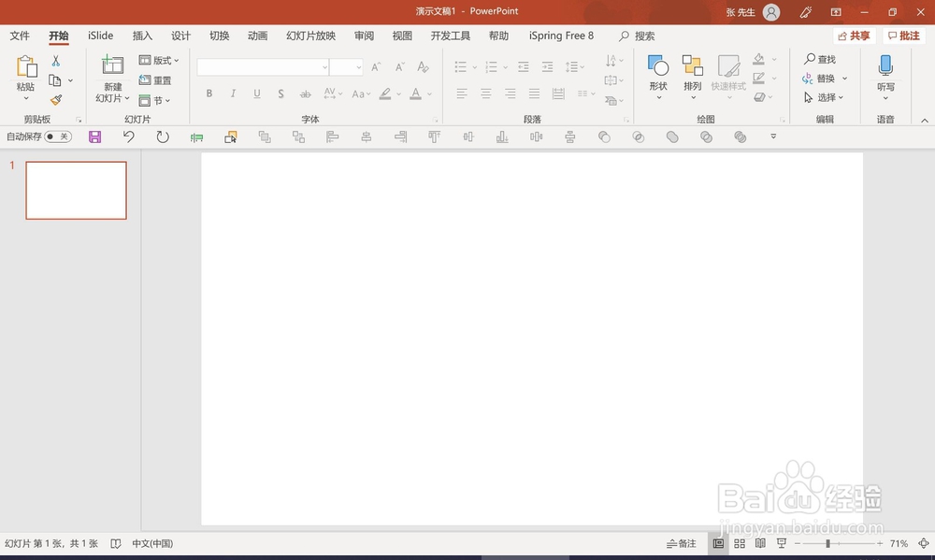The width and height of the screenshot is (935, 560).
Task: Toggle Underline formatting
Action: tap(257, 93)
